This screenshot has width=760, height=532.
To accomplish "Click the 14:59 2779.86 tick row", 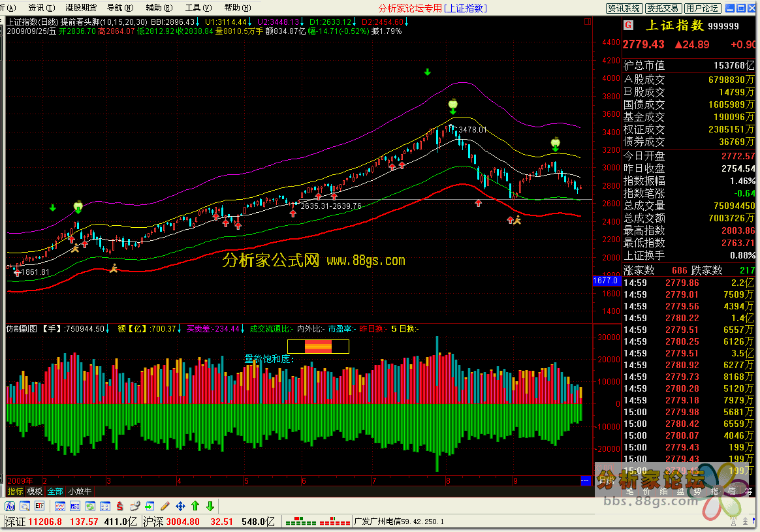I will [689, 283].
